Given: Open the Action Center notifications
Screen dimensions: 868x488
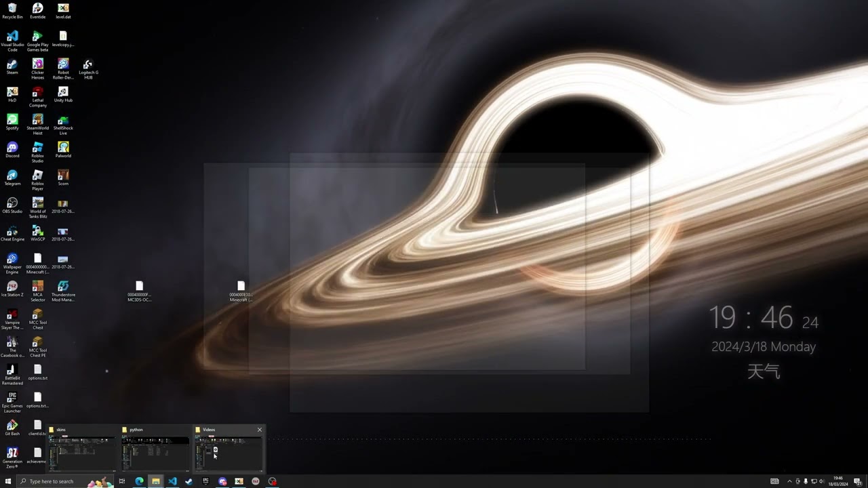Looking at the screenshot, I should point(858,481).
